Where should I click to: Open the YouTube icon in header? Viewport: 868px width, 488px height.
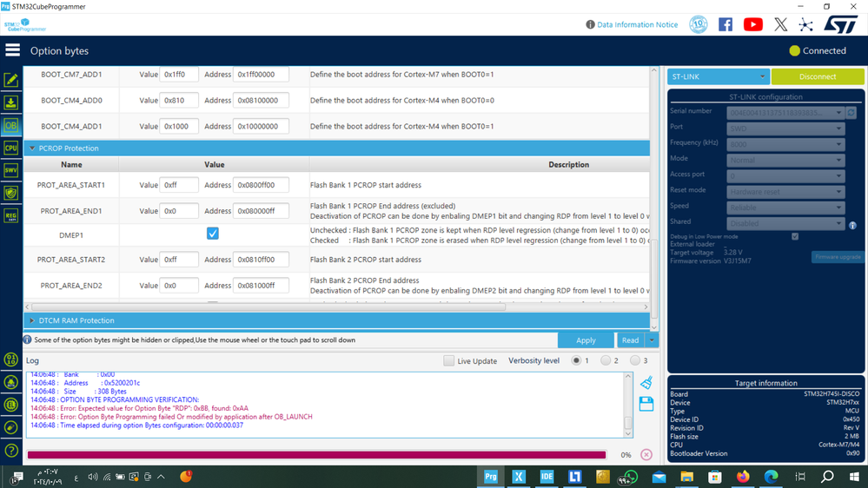point(752,24)
